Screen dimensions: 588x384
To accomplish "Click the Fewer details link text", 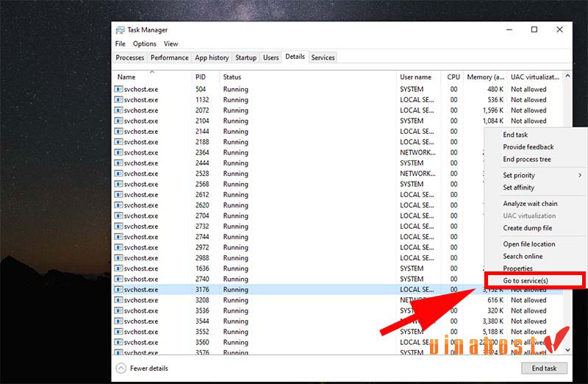I will point(149,369).
